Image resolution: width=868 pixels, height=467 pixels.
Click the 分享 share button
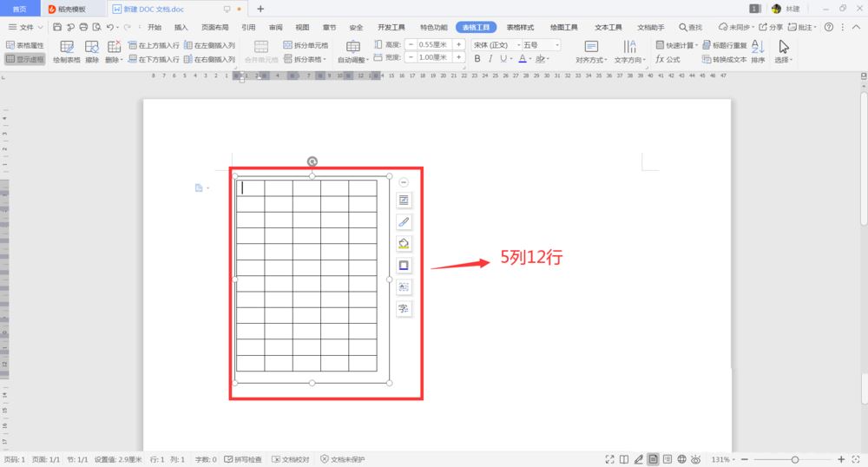click(771, 27)
